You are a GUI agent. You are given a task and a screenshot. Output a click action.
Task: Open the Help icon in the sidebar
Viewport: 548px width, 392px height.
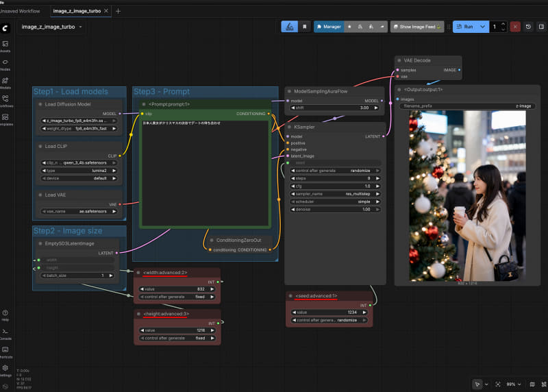pyautogui.click(x=5, y=315)
